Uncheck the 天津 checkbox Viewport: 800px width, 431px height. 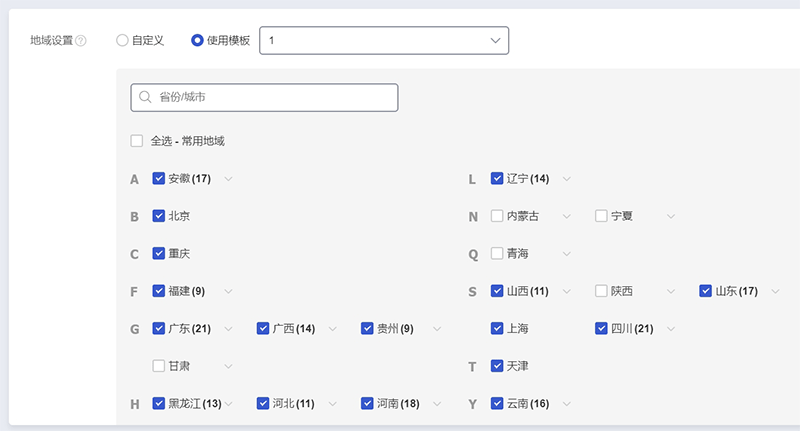497,366
